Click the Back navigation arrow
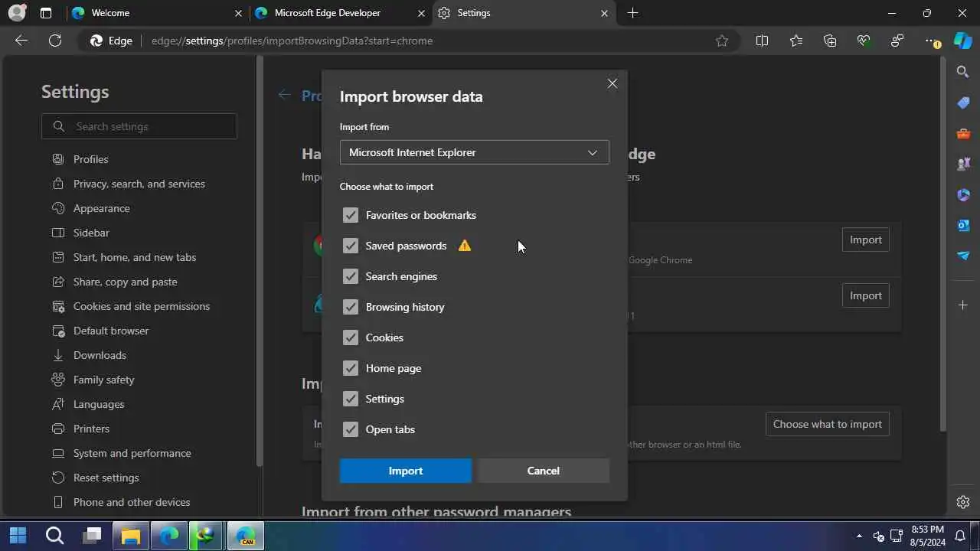Viewport: 980px width, 551px height. (21, 41)
